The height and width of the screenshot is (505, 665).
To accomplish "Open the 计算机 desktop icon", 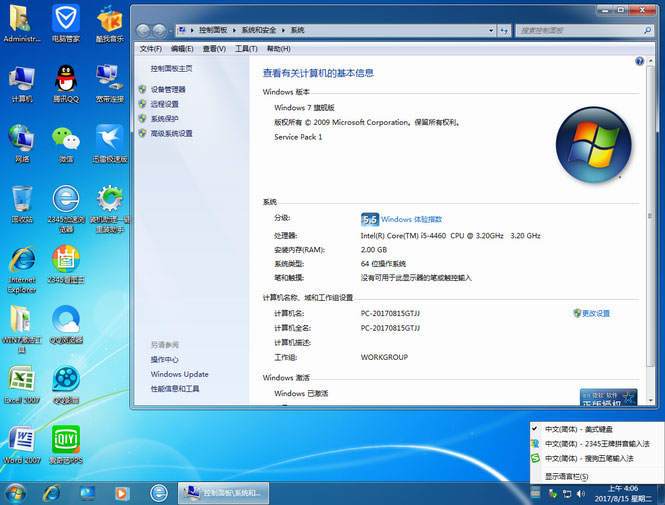I will 21,84.
